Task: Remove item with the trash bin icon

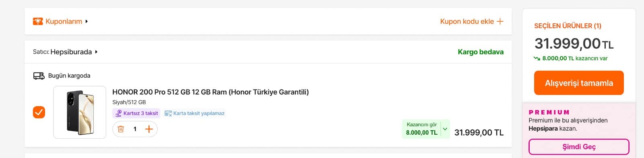Action: (x=121, y=129)
